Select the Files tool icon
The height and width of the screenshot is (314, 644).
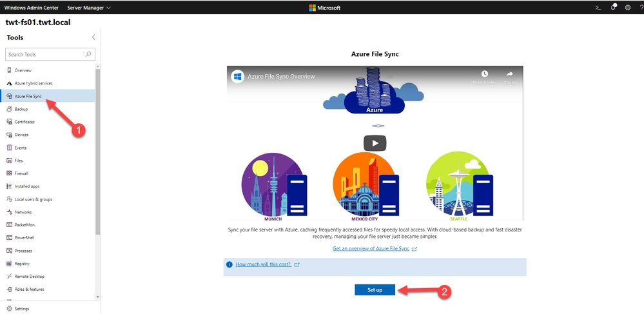coord(9,161)
